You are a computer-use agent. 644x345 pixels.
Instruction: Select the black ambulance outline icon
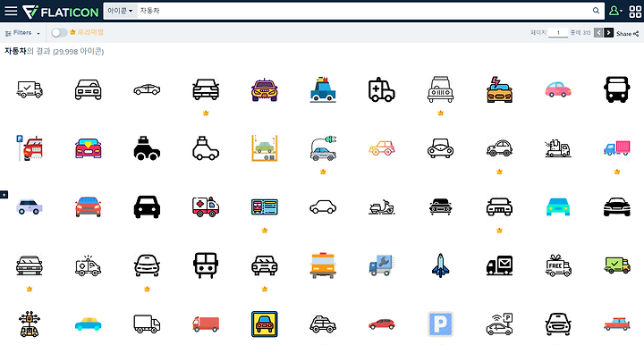[382, 89]
